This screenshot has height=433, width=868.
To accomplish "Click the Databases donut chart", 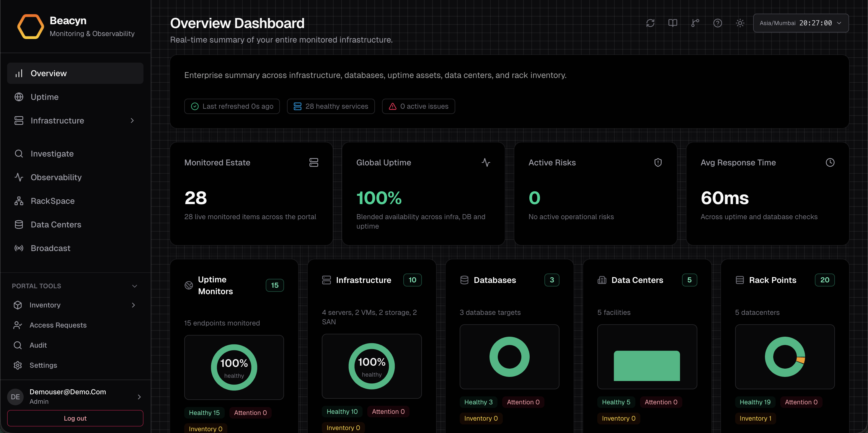I will click(510, 357).
